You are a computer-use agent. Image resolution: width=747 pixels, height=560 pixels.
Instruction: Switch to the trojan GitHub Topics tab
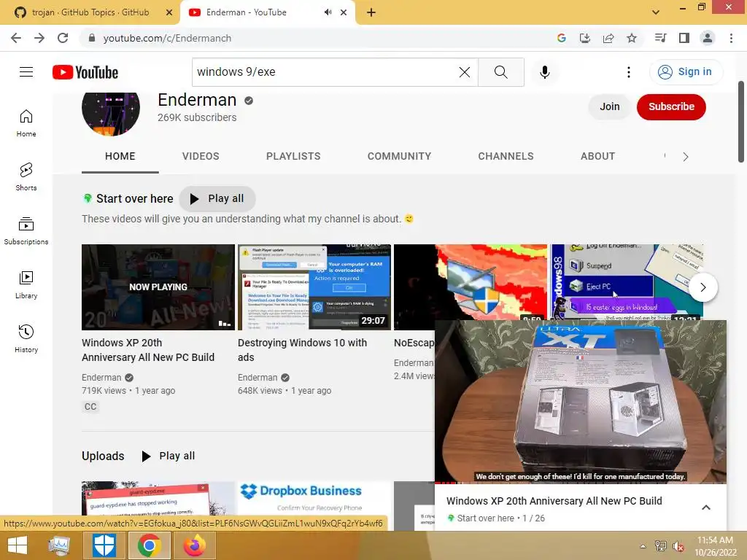click(x=90, y=12)
